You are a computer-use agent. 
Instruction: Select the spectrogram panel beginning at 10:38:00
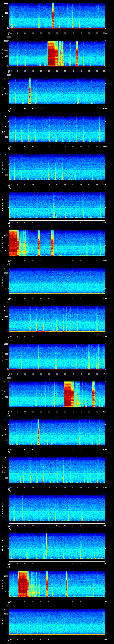pyautogui.click(x=57, y=54)
